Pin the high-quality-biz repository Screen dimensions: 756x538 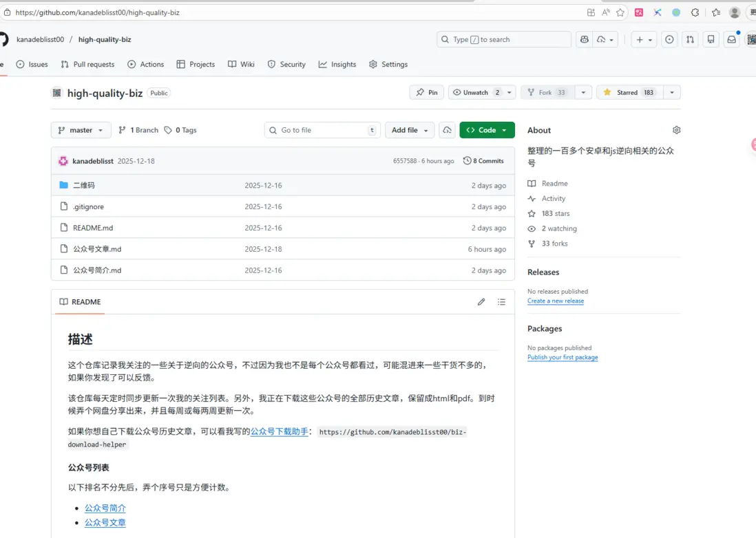pos(427,92)
